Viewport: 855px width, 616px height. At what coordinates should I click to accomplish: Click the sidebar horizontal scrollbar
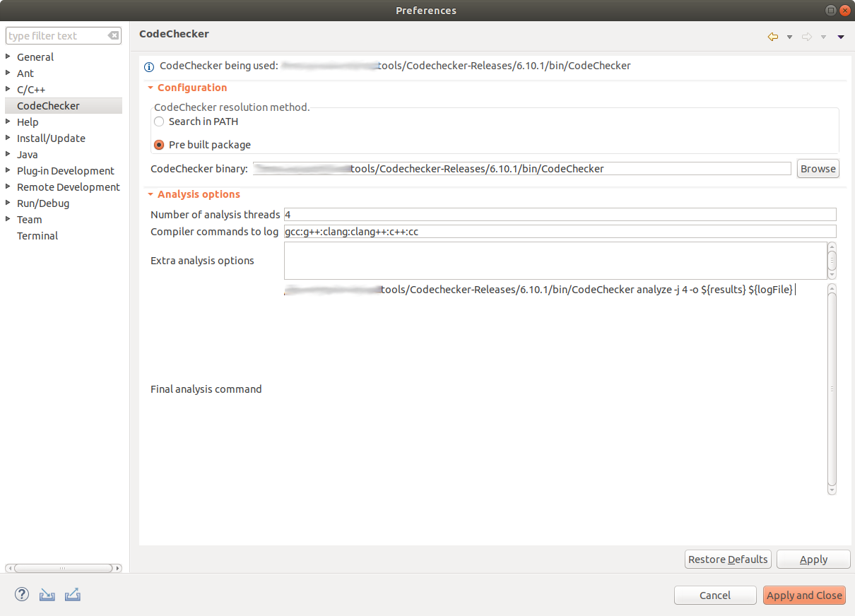63,568
